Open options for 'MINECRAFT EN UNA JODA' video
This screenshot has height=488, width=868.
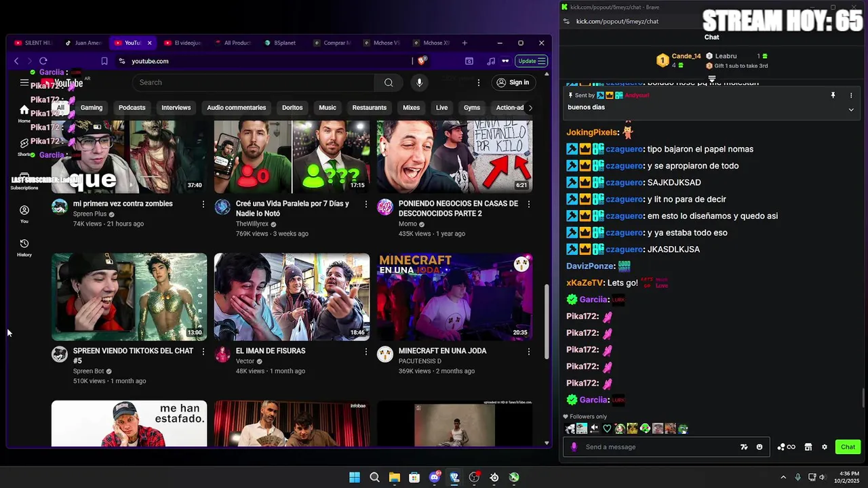pos(529,352)
